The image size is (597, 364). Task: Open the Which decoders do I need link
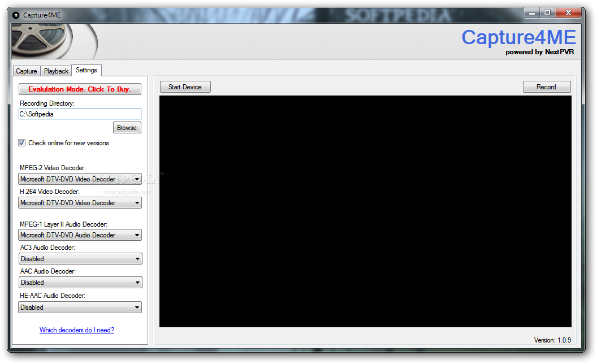(77, 330)
